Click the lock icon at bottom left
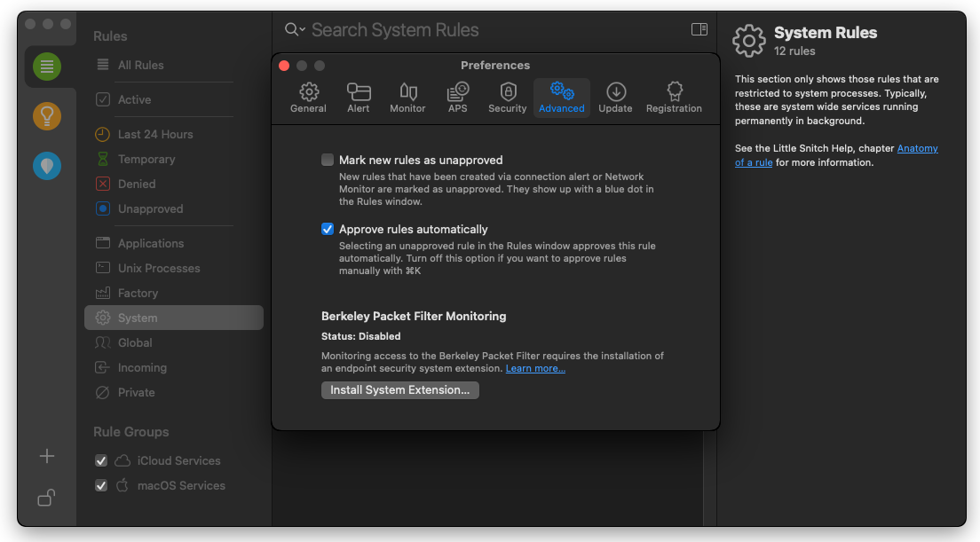 coord(47,498)
